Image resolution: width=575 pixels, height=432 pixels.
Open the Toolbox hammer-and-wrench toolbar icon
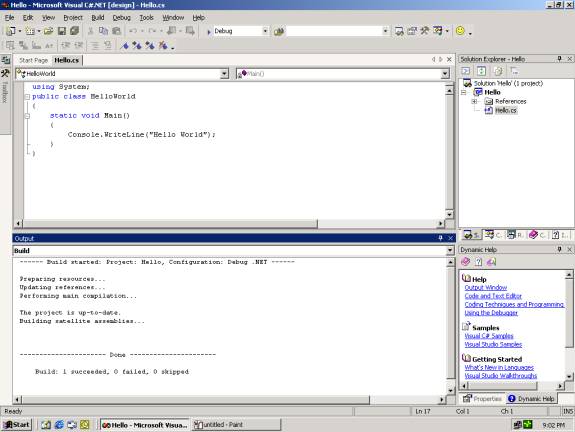click(425, 31)
